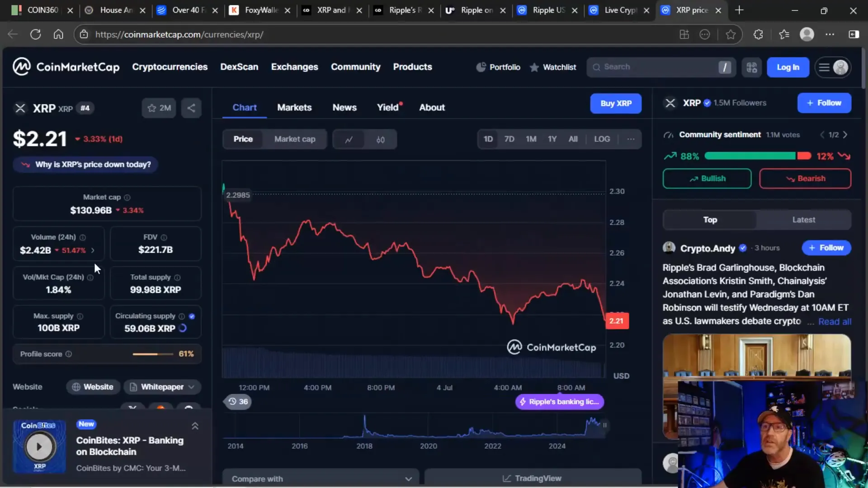Viewport: 868px width, 488px height.
Task: Switch to the About tab
Action: [432, 108]
